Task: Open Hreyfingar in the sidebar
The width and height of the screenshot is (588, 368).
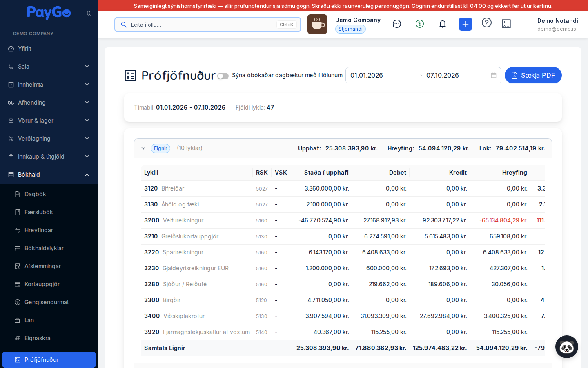Action: [49, 230]
